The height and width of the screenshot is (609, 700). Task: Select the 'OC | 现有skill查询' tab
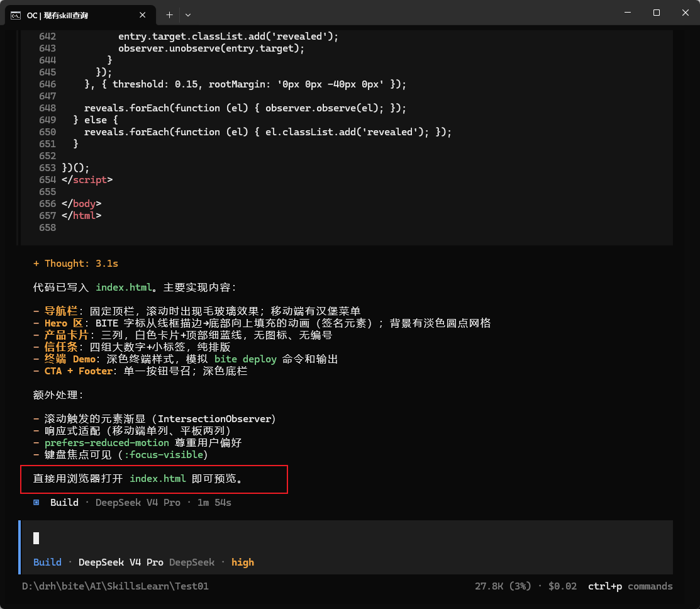tap(81, 15)
